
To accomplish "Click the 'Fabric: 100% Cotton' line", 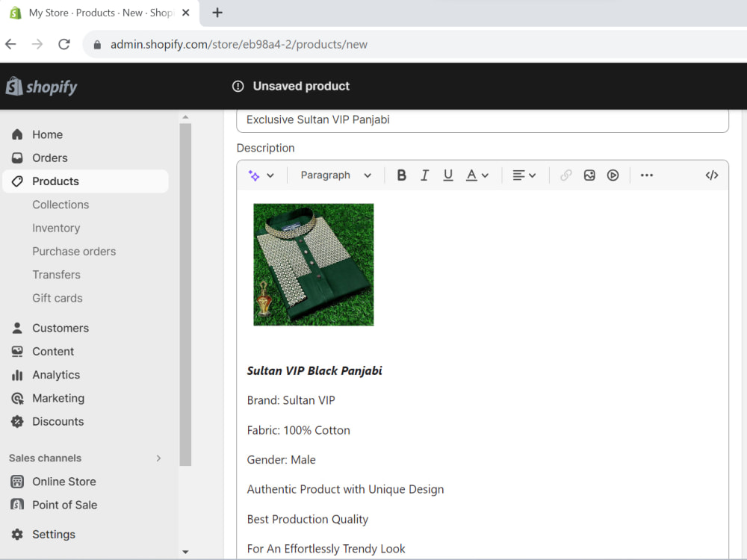I will [298, 430].
